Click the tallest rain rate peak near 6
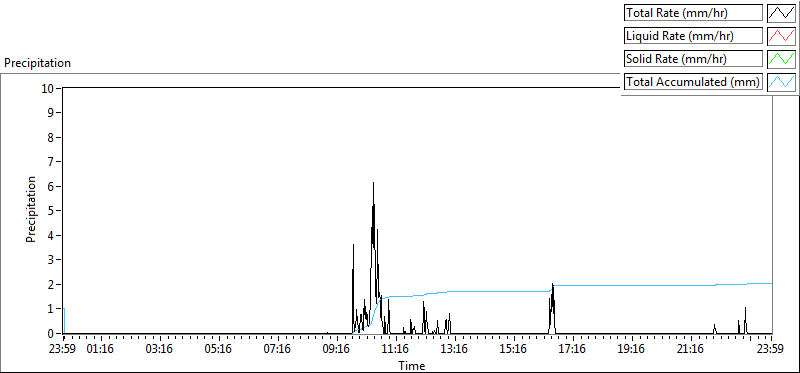 (x=373, y=183)
